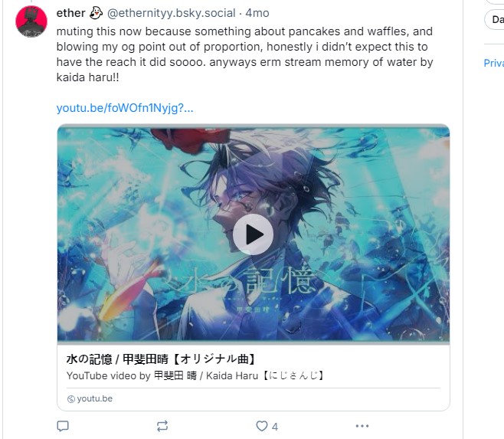
Task: Click the youtu.be domain footer text
Action: pos(95,399)
